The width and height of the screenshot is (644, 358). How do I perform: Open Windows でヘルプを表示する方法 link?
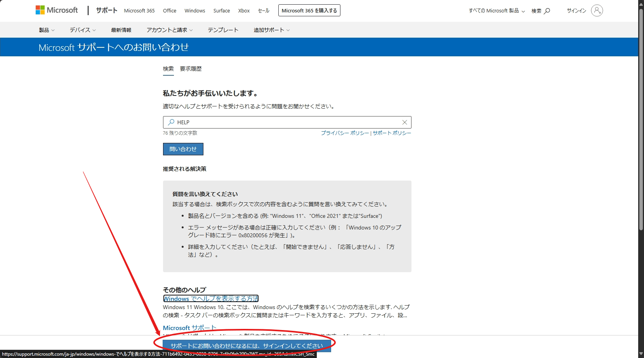pyautogui.click(x=211, y=299)
